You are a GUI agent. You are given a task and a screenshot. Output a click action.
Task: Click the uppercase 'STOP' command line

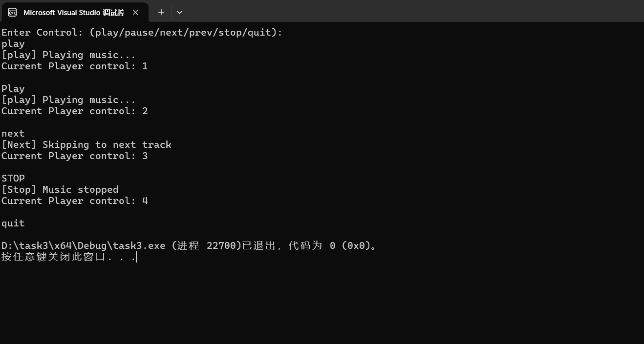tap(13, 179)
